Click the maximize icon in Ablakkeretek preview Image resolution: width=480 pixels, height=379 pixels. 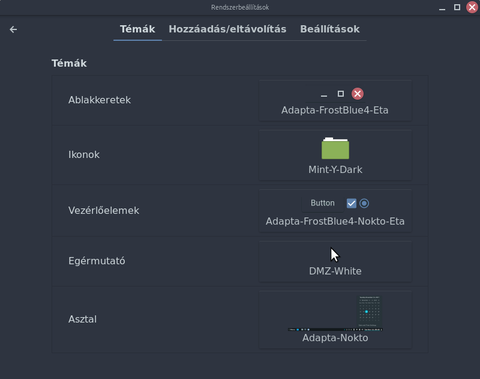coord(341,94)
